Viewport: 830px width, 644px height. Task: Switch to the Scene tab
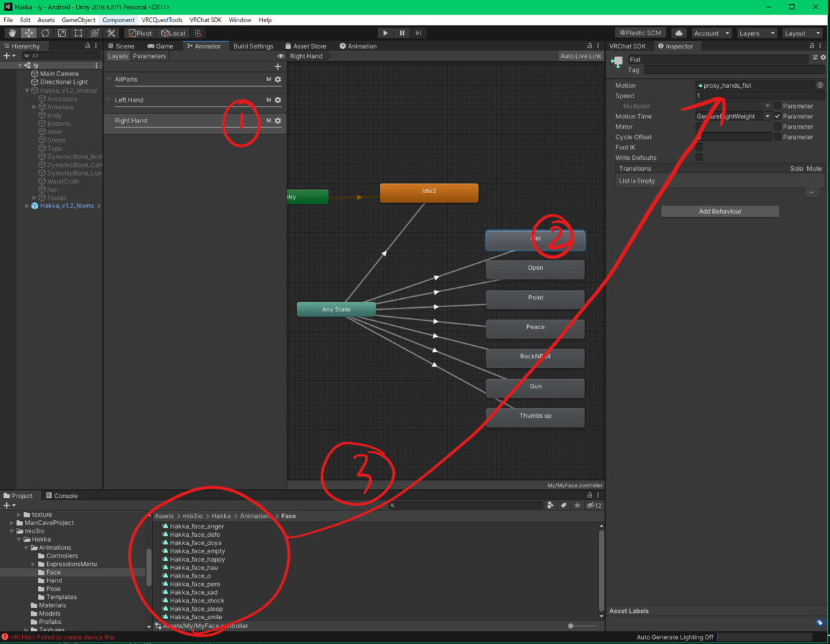coord(120,46)
